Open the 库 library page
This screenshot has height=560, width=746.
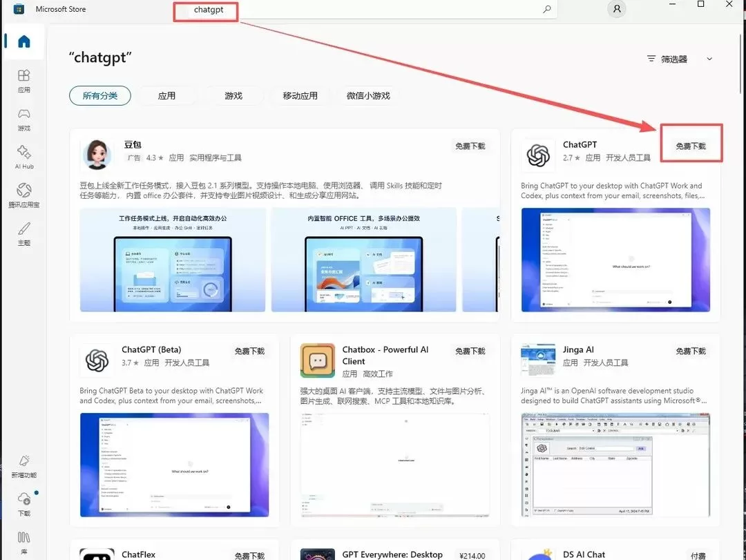23,543
